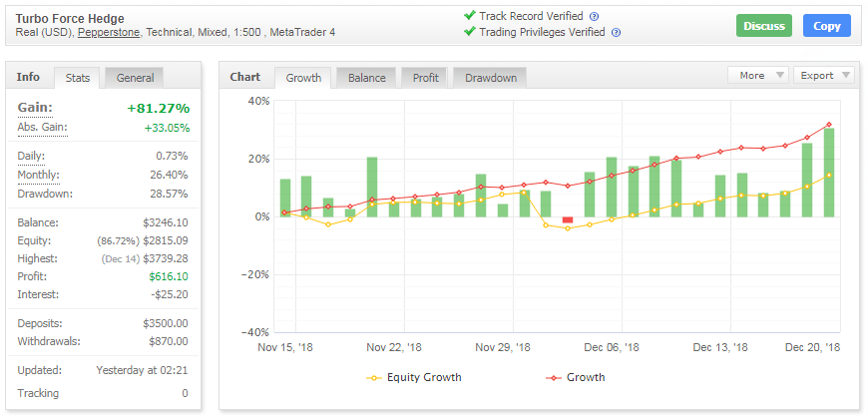
Task: View the Drawdown chart tab
Action: pyautogui.click(x=491, y=78)
